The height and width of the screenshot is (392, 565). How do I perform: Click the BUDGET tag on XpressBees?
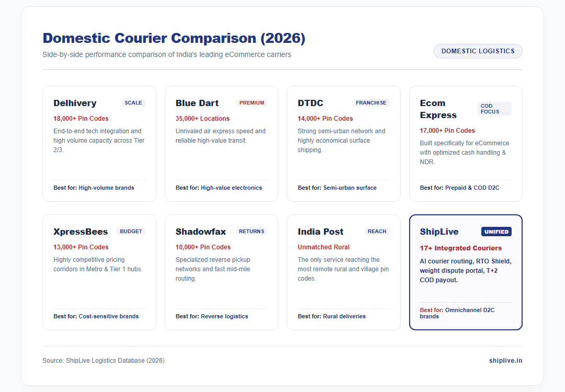pyautogui.click(x=131, y=231)
